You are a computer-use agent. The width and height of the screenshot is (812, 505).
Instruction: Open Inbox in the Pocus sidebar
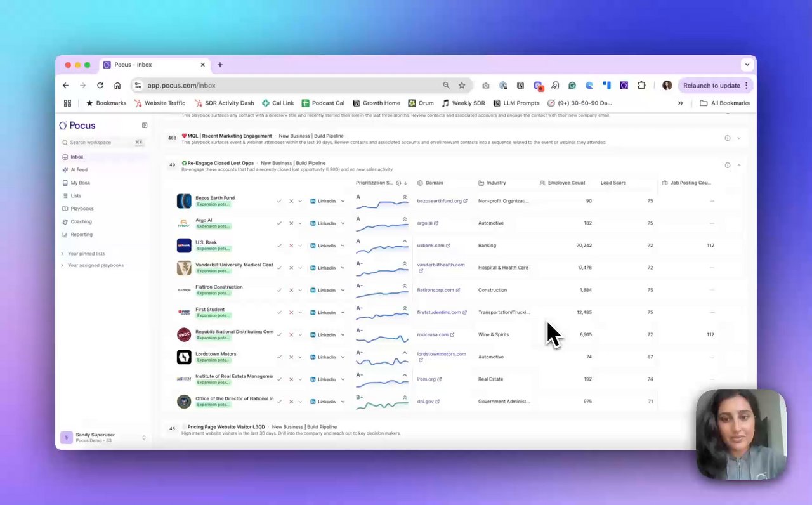tap(77, 157)
